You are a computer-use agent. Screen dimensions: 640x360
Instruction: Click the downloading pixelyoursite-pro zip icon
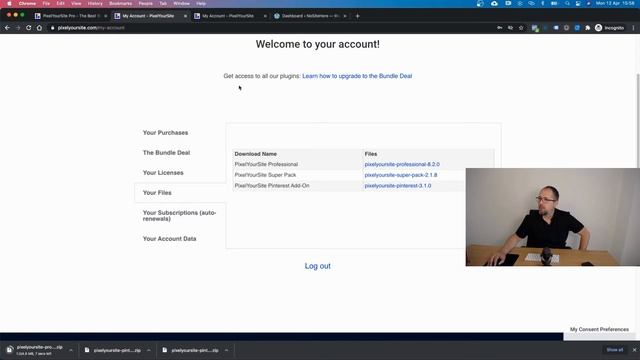(9, 350)
